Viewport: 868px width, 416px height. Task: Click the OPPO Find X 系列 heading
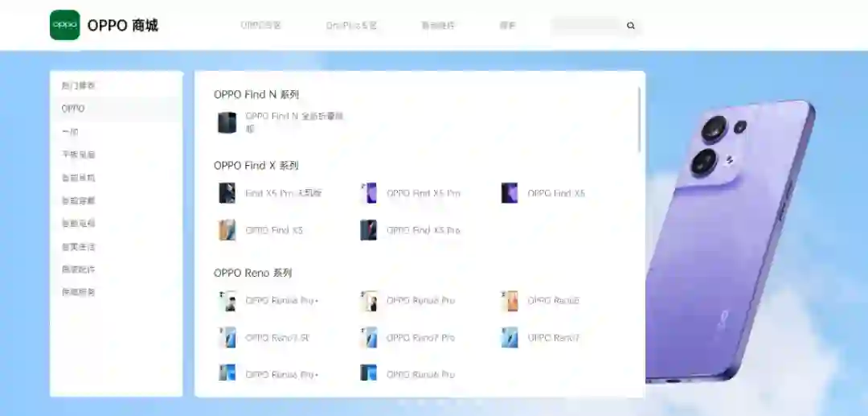pos(256,166)
